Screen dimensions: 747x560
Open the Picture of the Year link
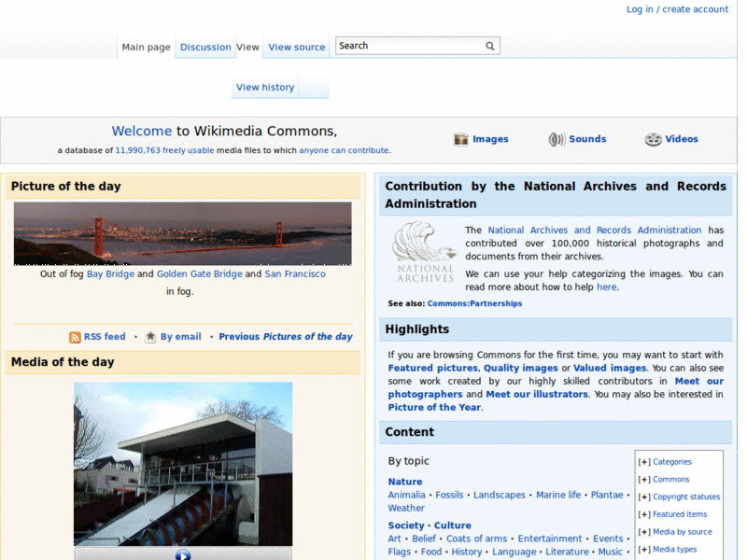(x=434, y=408)
